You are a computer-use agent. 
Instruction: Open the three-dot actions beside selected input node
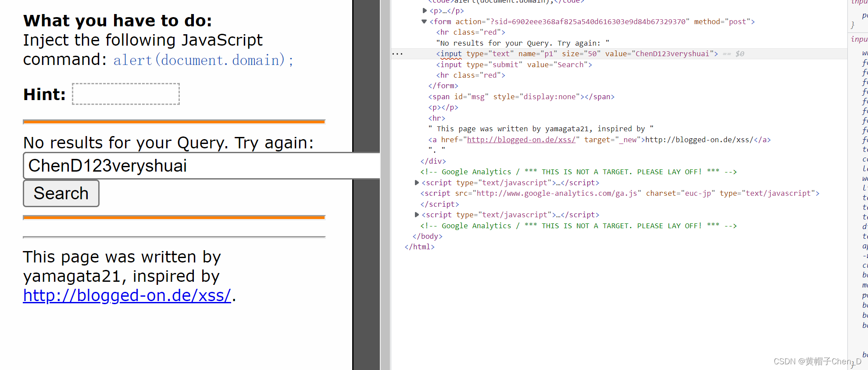(397, 54)
